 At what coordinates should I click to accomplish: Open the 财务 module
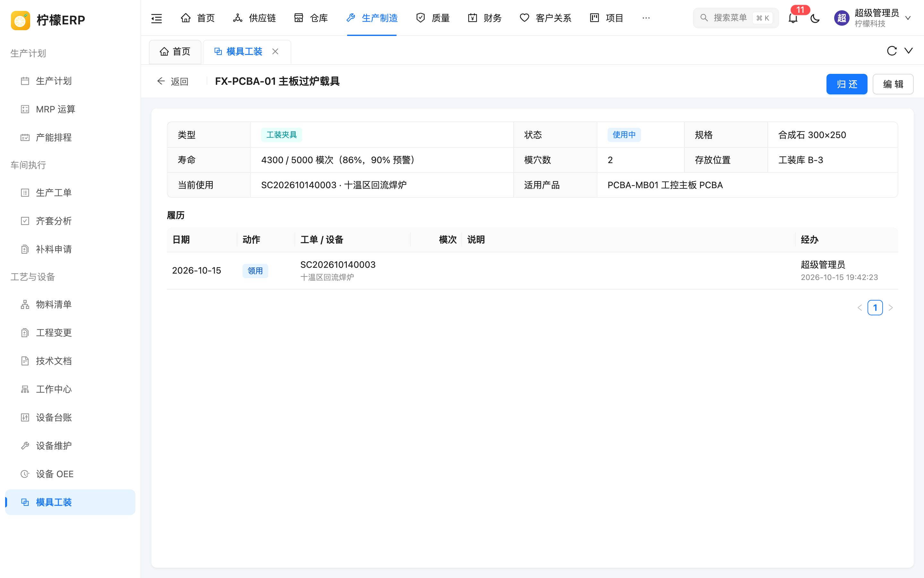[484, 18]
